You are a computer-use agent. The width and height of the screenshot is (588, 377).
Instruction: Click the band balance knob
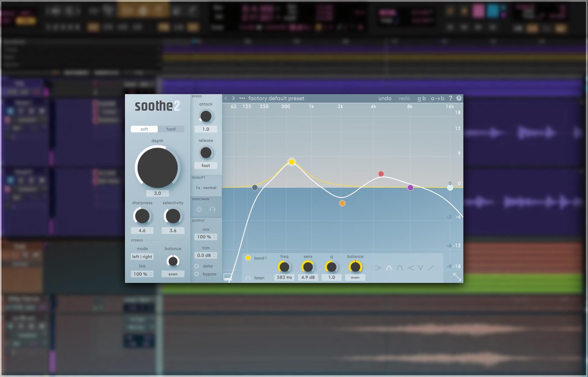click(355, 267)
